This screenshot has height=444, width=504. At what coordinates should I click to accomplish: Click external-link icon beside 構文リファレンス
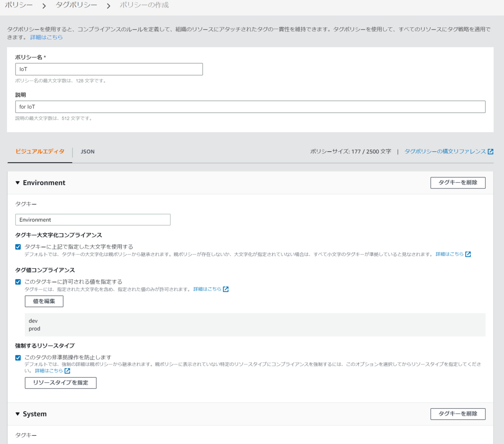(x=491, y=151)
